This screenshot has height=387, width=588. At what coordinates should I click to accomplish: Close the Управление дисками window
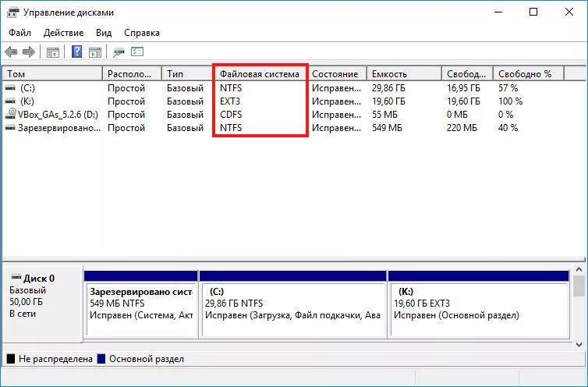[569, 12]
